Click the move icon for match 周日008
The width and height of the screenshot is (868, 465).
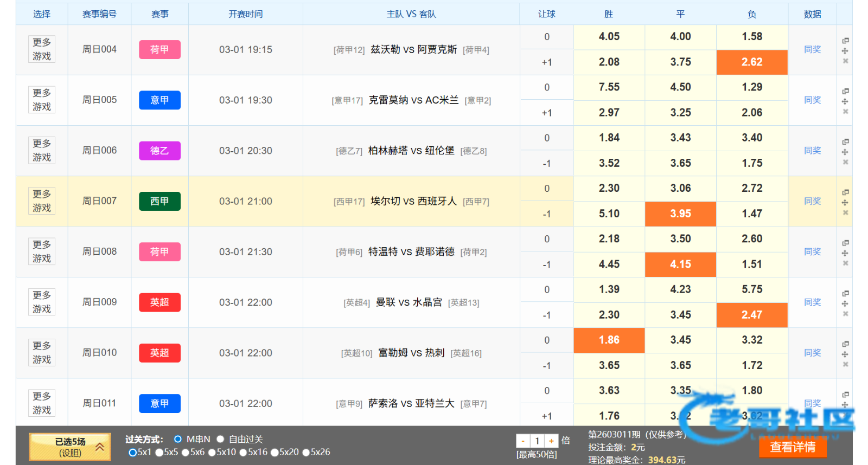pos(845,253)
